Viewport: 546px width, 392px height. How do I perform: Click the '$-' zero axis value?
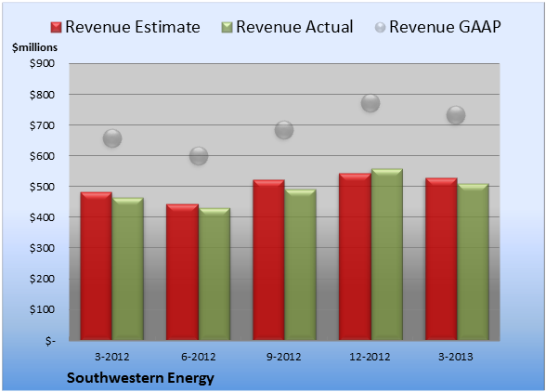pyautogui.click(x=50, y=341)
